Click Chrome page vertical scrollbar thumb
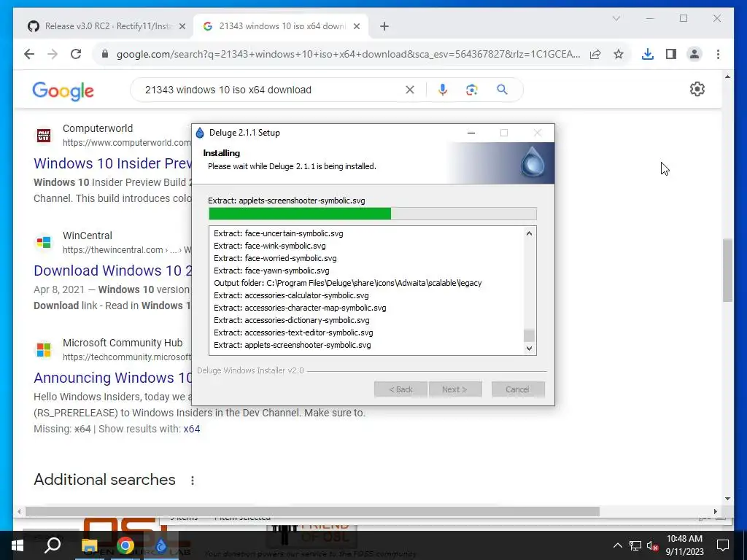This screenshot has width=747, height=560. pyautogui.click(x=727, y=270)
